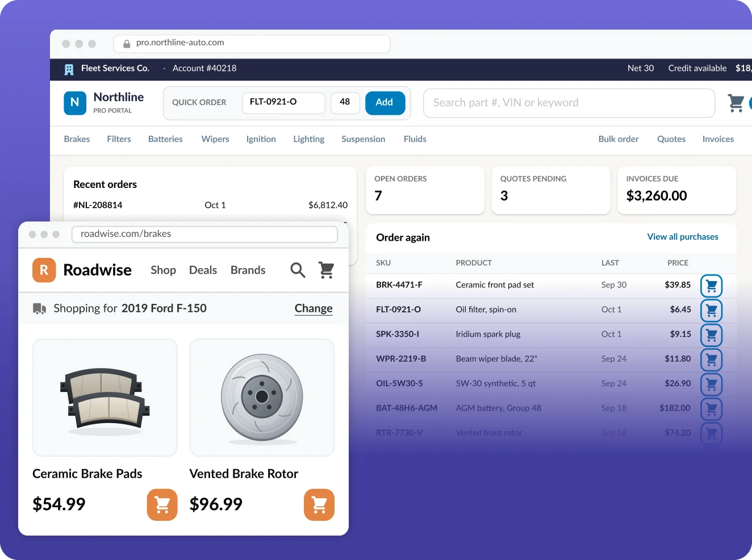Open the Northline shopping cart
The width and height of the screenshot is (752, 560).
click(x=736, y=103)
